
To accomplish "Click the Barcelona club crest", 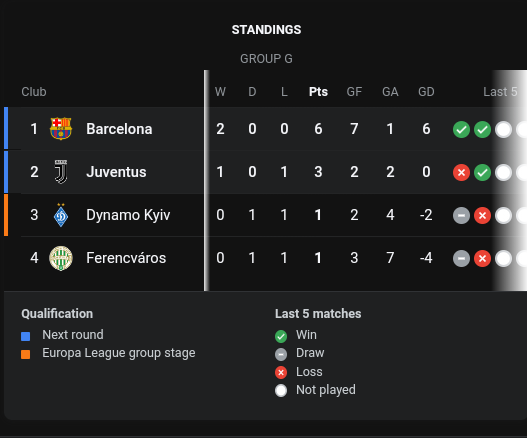I will (x=61, y=129).
